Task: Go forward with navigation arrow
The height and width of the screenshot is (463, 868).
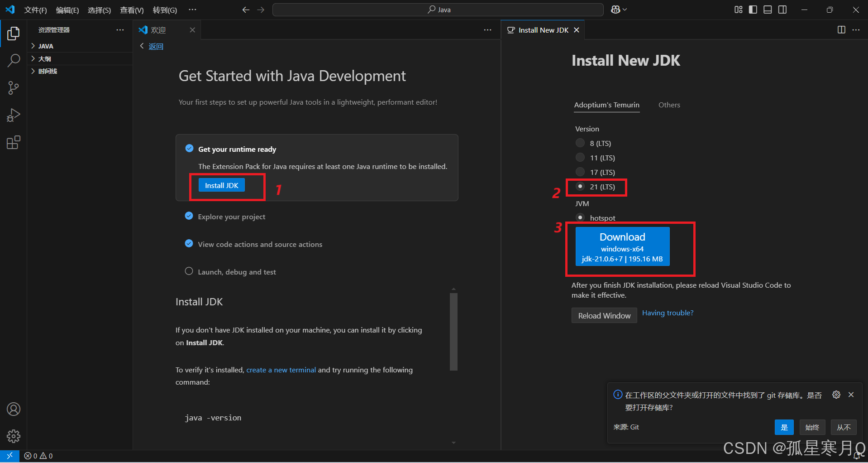Action: tap(261, 10)
